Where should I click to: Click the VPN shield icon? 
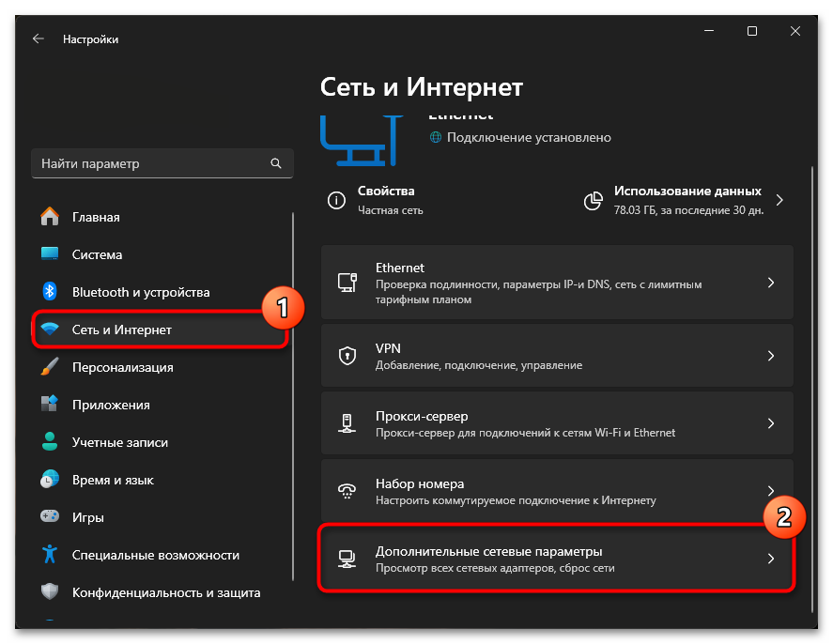click(347, 355)
